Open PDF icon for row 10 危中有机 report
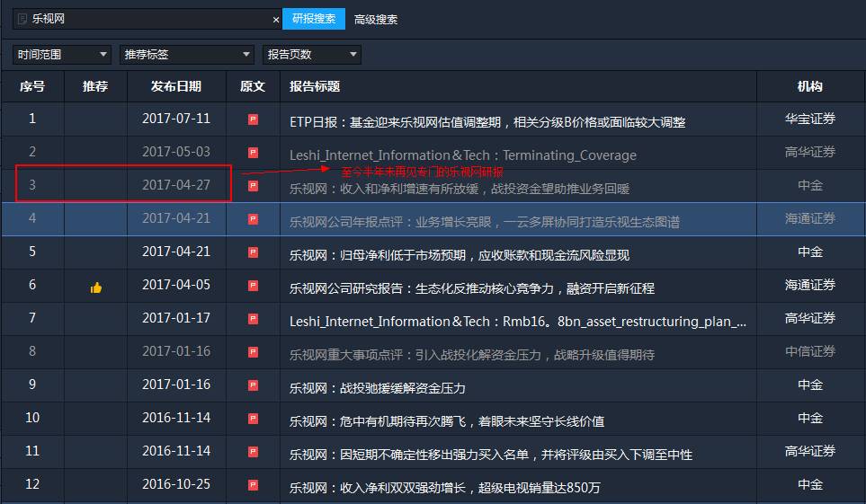Viewport: 866px width, 504px height. (x=253, y=419)
